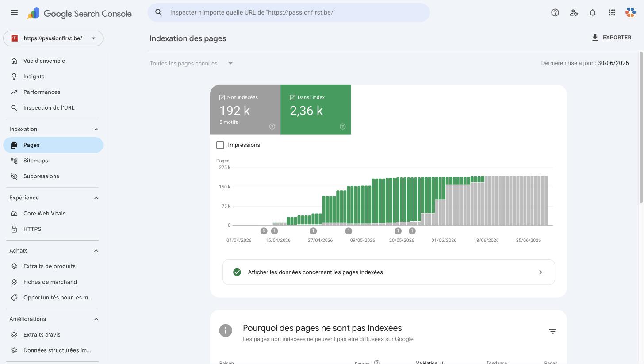Viewport: 644px width, 364px height.
Task: Click the page vertical scrollbar
Action: tap(641, 128)
